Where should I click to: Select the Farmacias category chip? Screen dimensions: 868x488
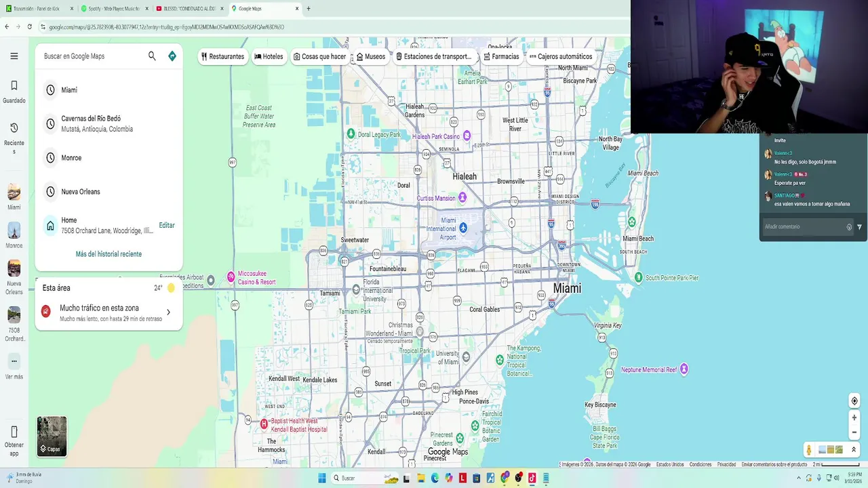tap(501, 56)
